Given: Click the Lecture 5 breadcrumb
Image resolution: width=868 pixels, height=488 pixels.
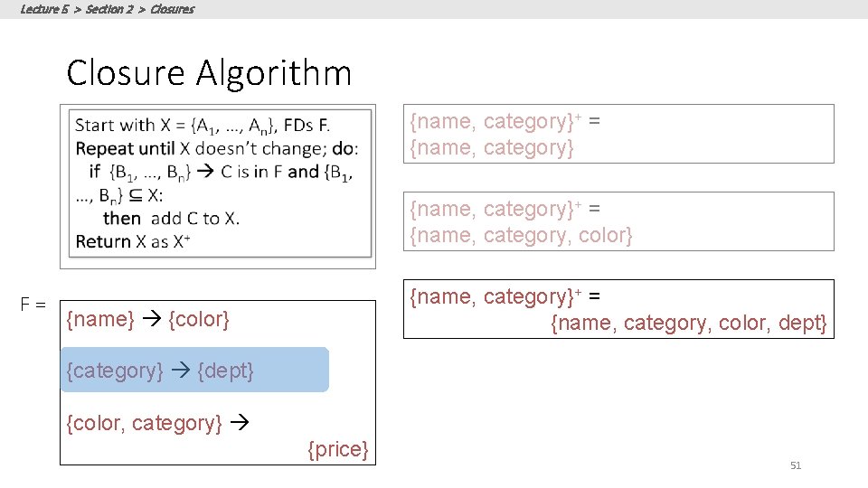Looking at the screenshot, I should point(44,9).
